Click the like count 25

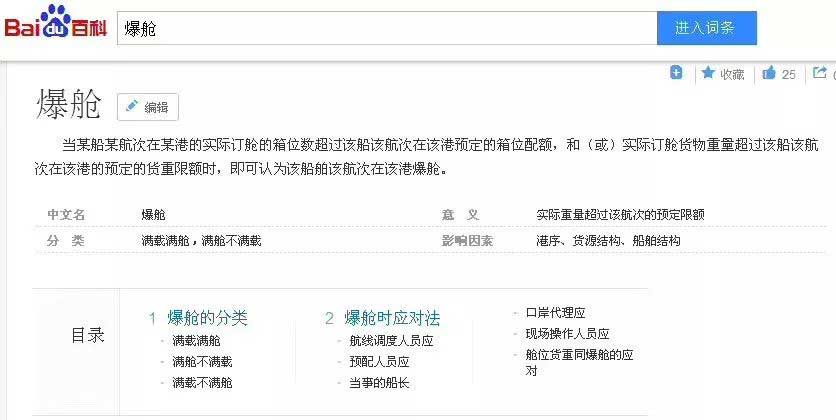(789, 75)
